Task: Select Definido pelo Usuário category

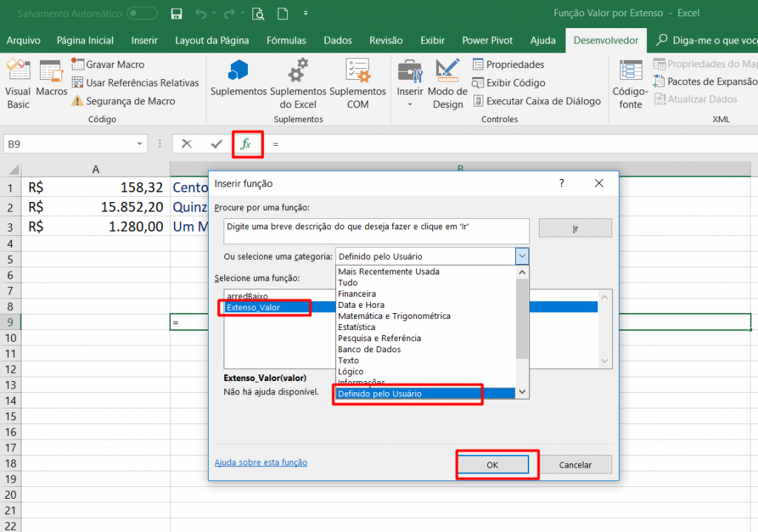Action: (426, 394)
